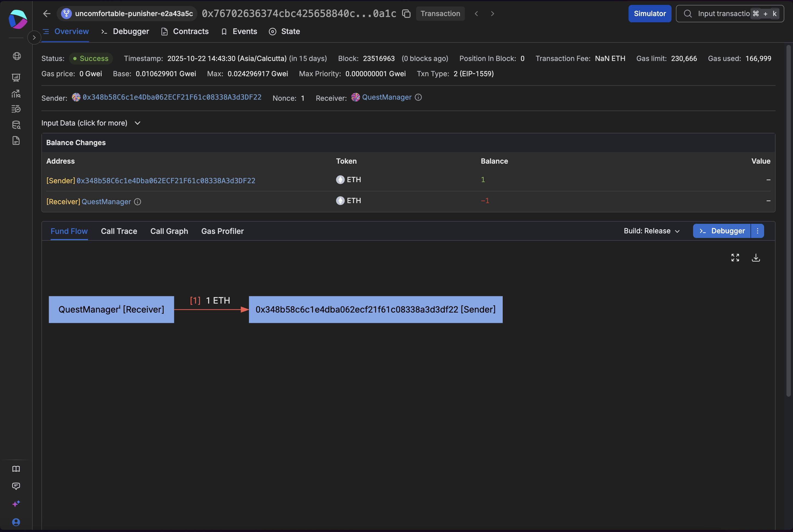
Task: Open the sender address link
Action: 172,97
